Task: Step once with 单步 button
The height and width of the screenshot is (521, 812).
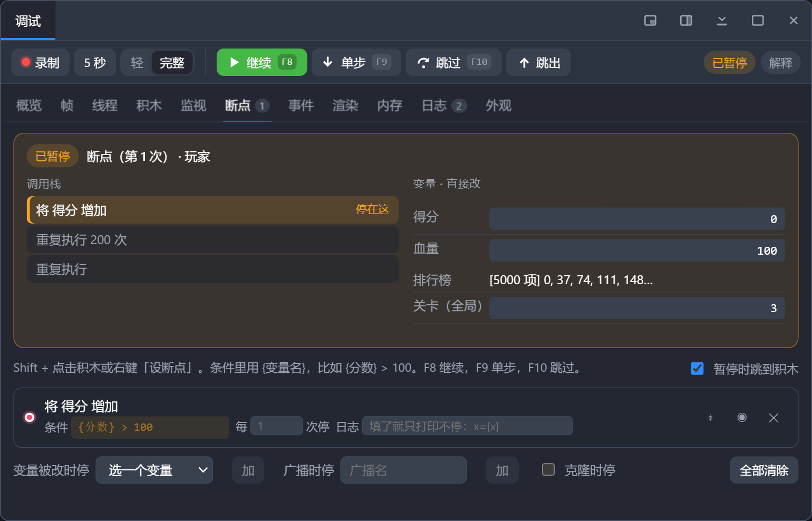Action: [x=356, y=62]
